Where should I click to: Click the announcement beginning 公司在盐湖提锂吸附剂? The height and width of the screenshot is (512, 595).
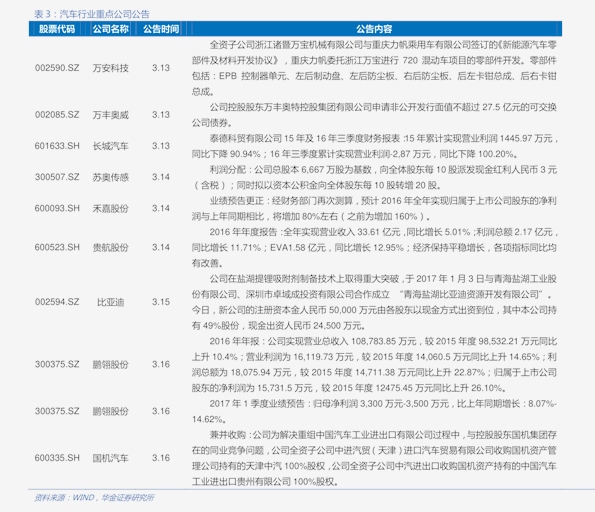point(374,302)
